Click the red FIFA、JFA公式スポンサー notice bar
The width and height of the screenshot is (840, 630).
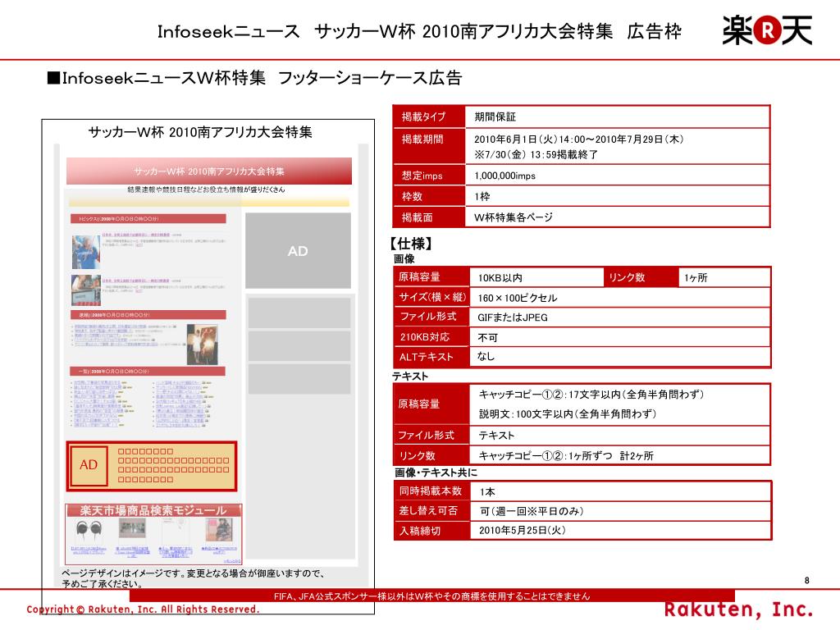pyautogui.click(x=431, y=596)
